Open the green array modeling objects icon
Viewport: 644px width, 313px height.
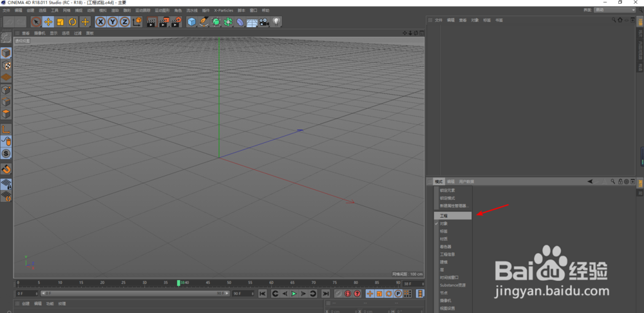click(228, 22)
